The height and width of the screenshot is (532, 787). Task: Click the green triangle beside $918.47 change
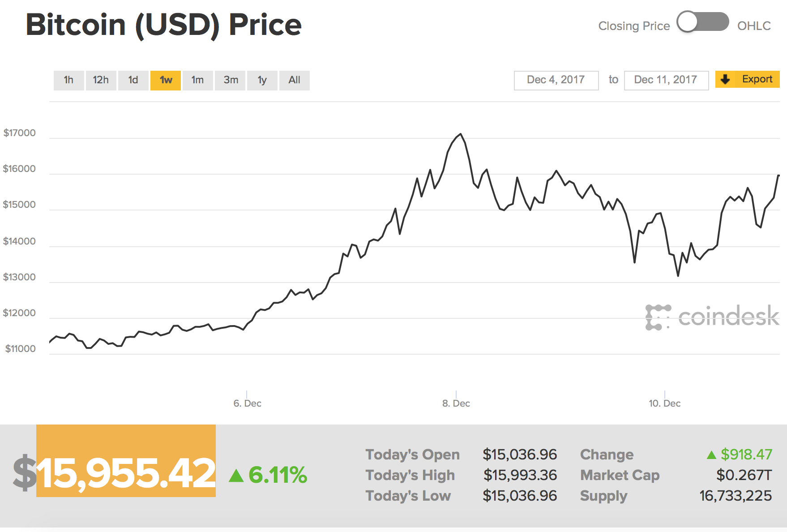(x=712, y=455)
